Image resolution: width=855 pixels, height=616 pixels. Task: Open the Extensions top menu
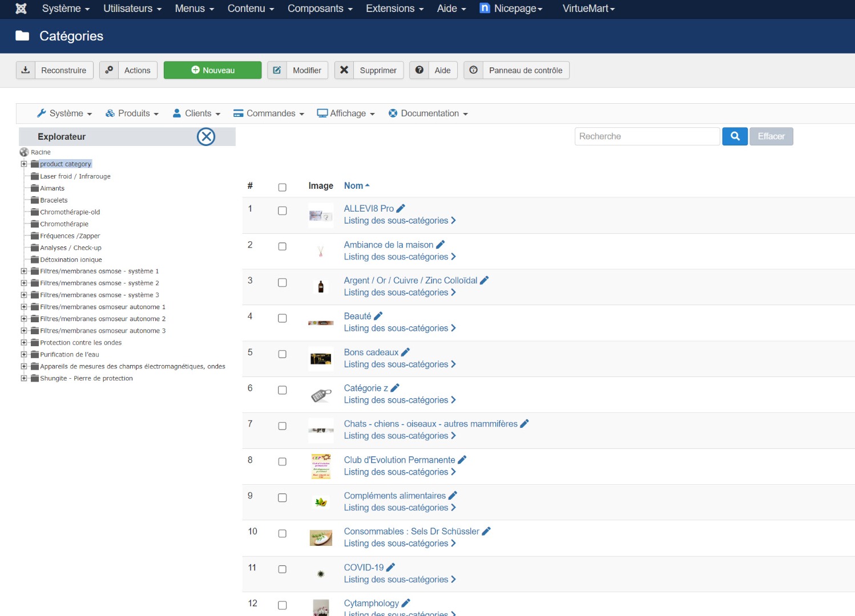[394, 9]
